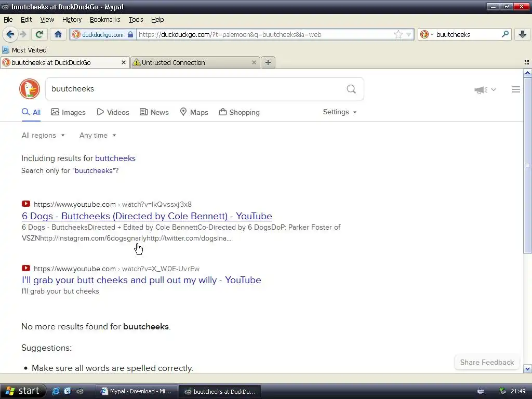
Task: Click the buttcheeks corrected spelling link
Action: (115, 158)
